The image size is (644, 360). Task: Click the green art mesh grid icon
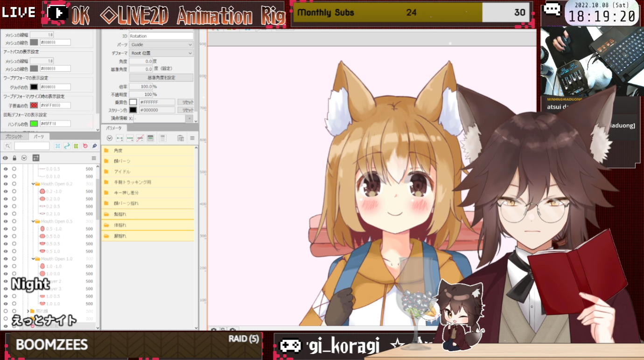click(76, 146)
